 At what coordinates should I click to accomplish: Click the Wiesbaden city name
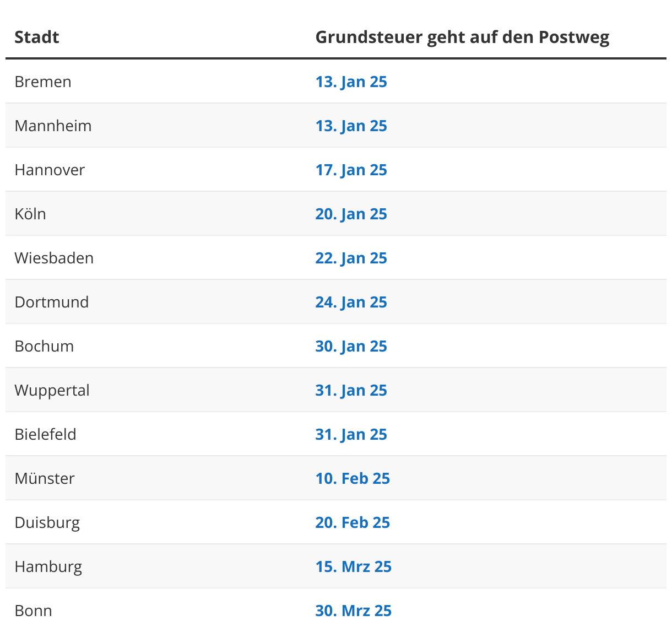coord(54,258)
